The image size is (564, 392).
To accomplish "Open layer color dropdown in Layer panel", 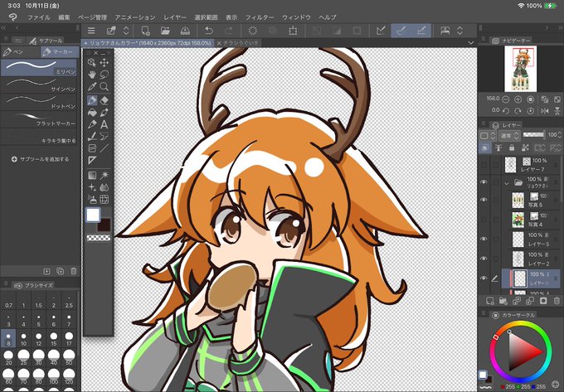I will point(488,135).
